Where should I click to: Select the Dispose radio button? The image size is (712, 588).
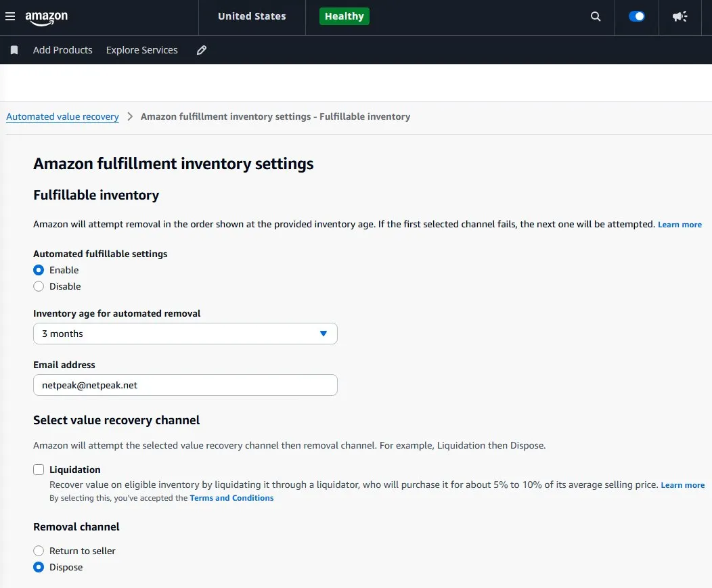click(x=39, y=567)
